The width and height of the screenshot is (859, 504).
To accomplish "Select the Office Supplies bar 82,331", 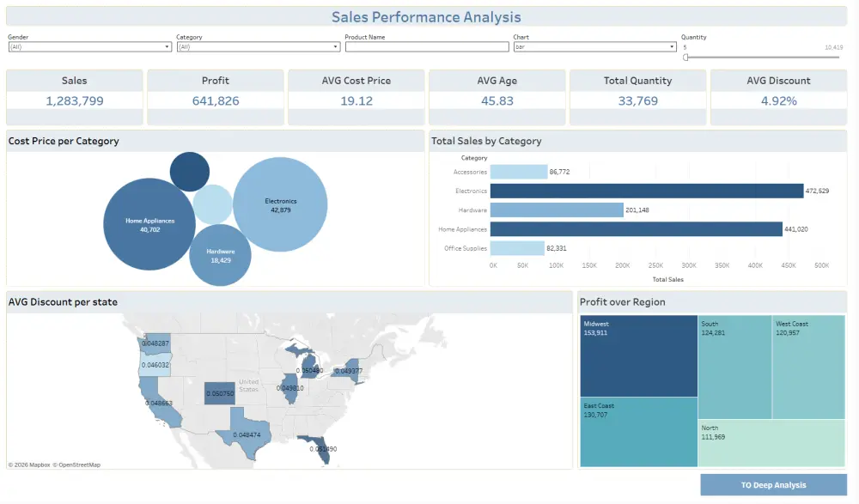I will click(x=517, y=248).
